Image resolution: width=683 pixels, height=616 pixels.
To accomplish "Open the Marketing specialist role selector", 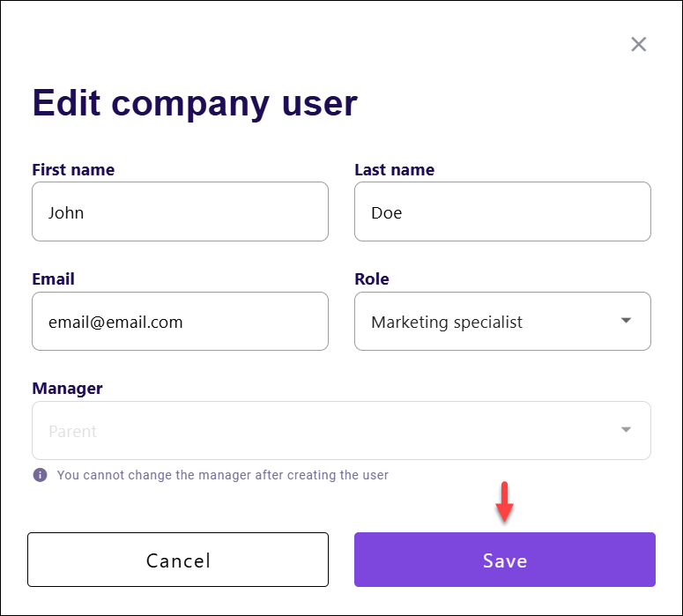I will [502, 322].
